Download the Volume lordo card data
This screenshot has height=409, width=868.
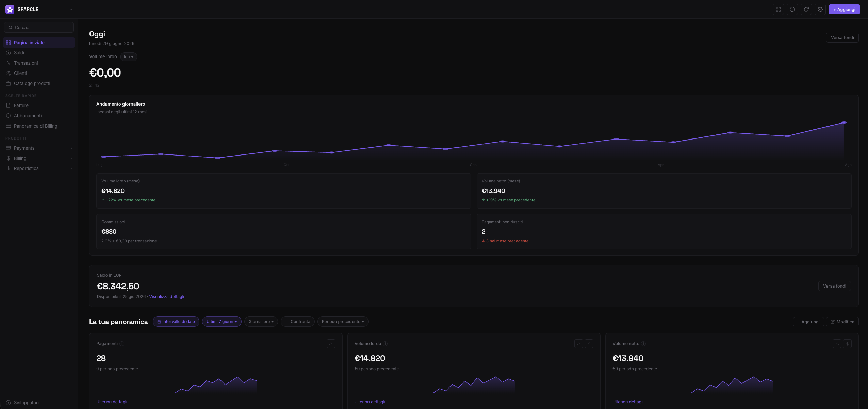point(578,344)
